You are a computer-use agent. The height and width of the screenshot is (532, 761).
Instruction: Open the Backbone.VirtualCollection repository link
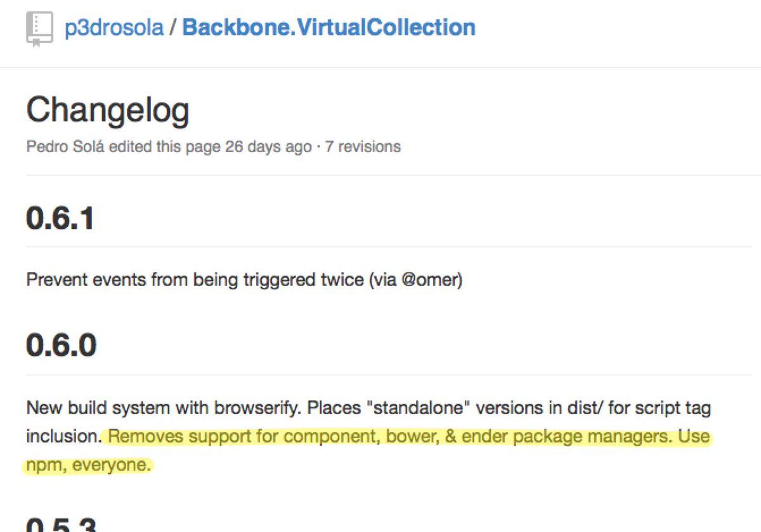tap(328, 28)
